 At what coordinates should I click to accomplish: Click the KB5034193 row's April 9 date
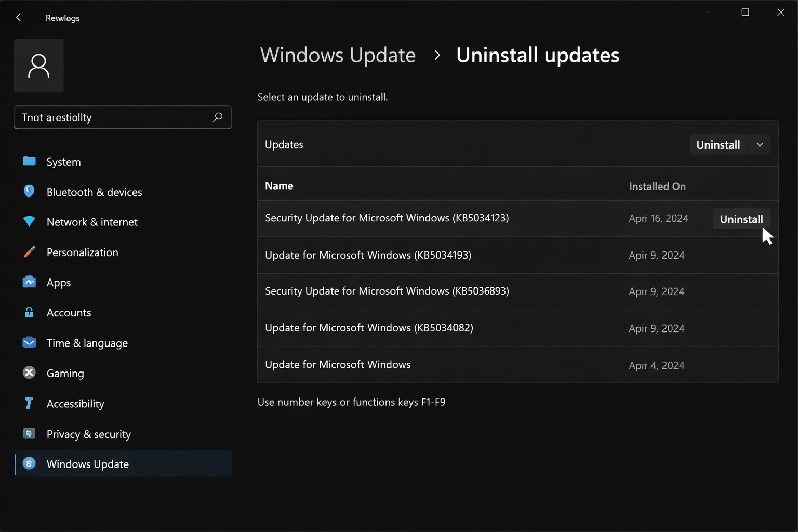(x=657, y=255)
